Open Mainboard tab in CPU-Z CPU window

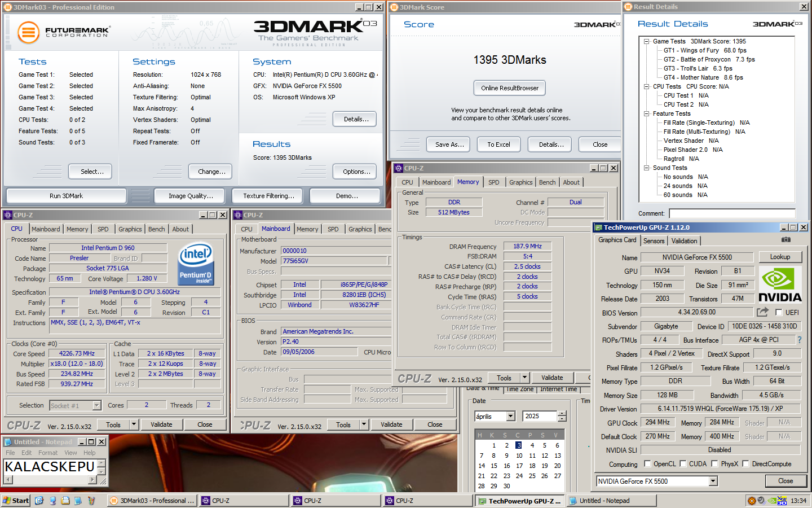46,229
